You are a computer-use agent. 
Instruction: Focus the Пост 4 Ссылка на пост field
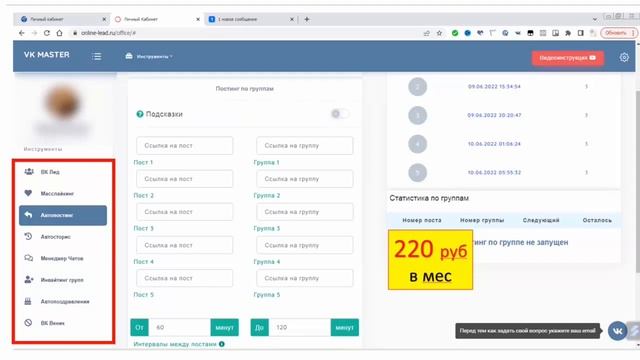pyautogui.click(x=184, y=245)
